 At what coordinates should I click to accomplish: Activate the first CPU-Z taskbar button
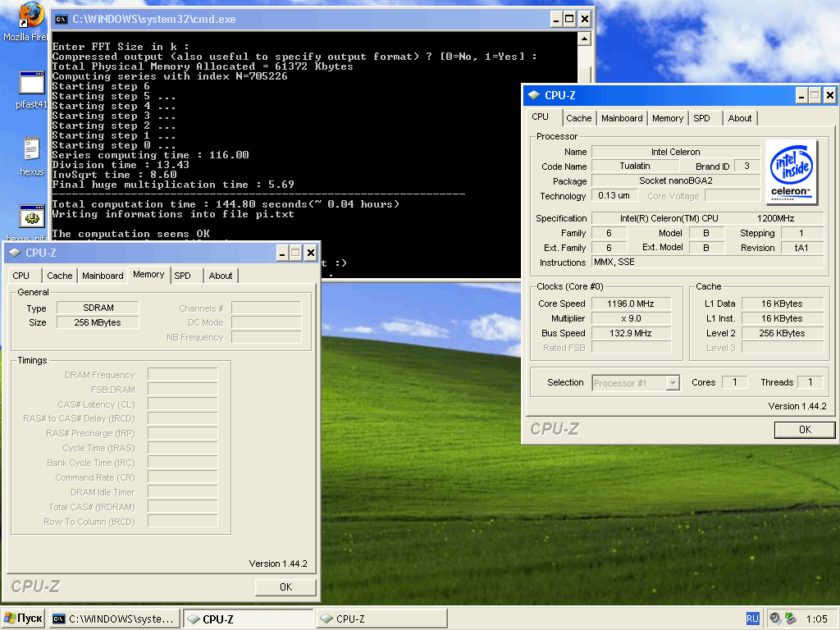coord(248,619)
